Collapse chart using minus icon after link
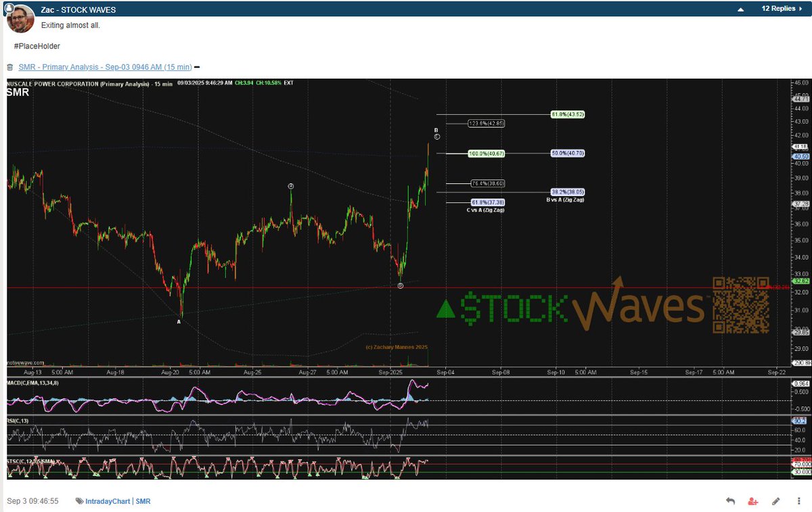Viewport: 812px width, 512px height. [197, 67]
